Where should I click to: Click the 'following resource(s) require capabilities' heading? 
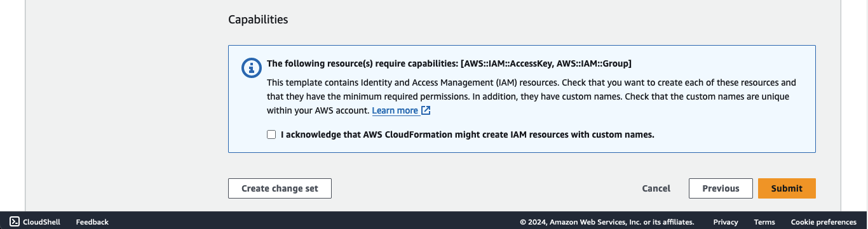tap(449, 63)
